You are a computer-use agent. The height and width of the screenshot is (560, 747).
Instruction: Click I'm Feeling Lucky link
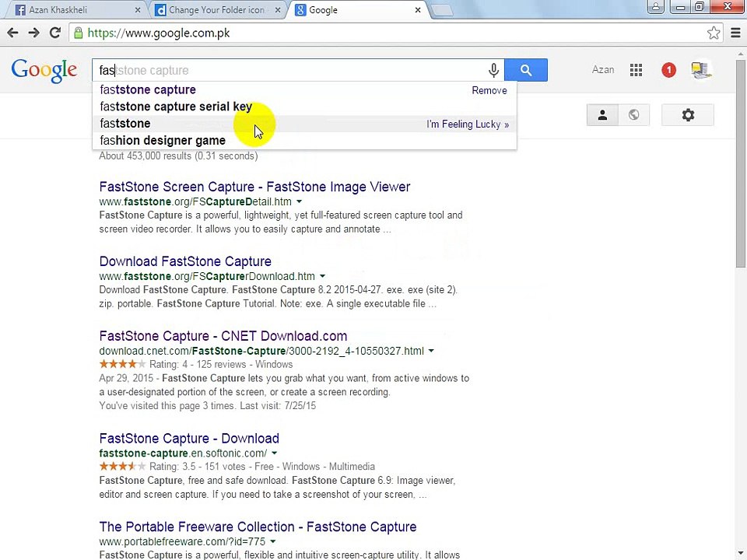[x=468, y=124]
